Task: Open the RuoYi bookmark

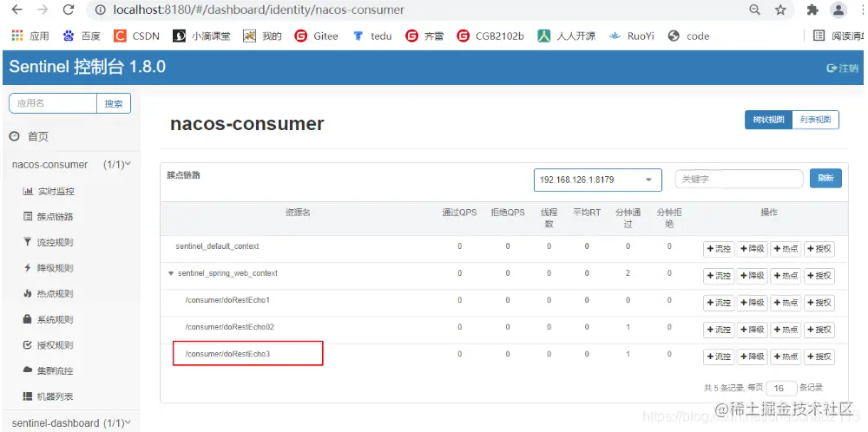Action: [632, 36]
